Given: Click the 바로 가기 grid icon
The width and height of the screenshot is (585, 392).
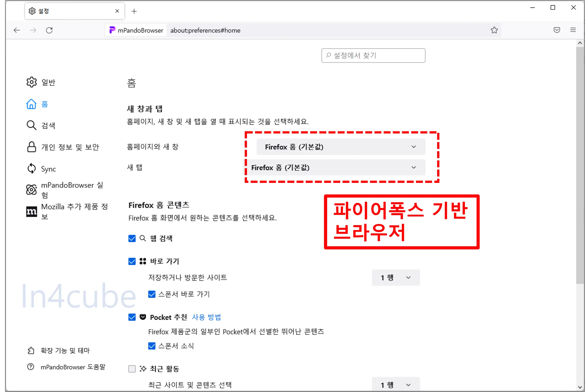Looking at the screenshot, I should pyautogui.click(x=143, y=261).
